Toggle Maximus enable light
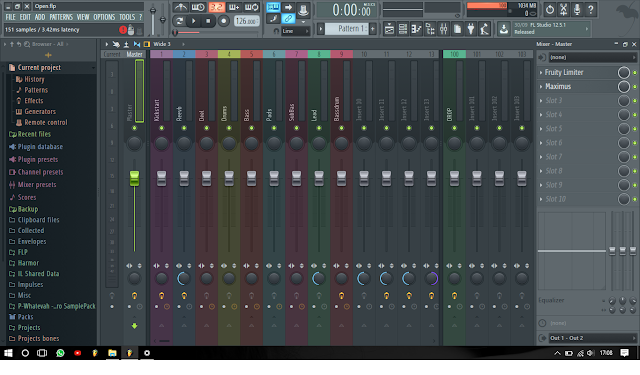 click(635, 87)
